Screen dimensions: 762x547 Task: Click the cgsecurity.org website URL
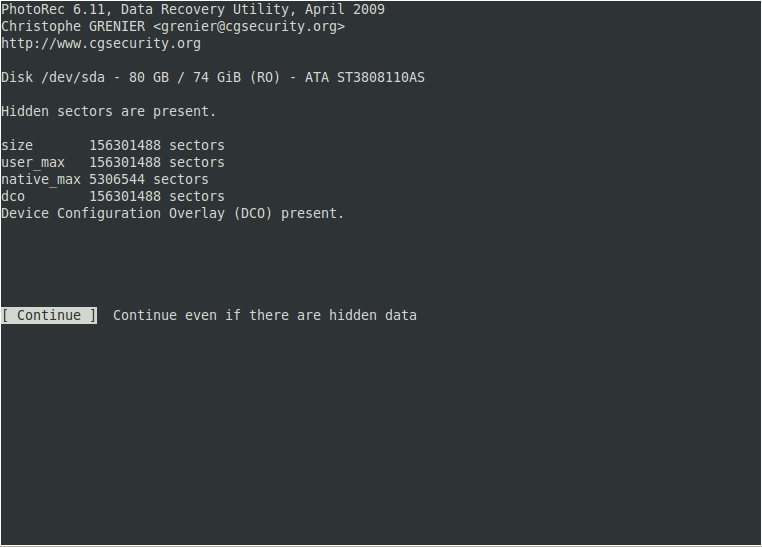point(101,44)
